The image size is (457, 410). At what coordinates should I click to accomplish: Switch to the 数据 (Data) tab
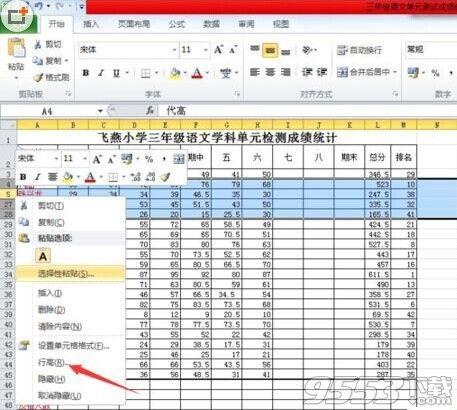[x=211, y=24]
